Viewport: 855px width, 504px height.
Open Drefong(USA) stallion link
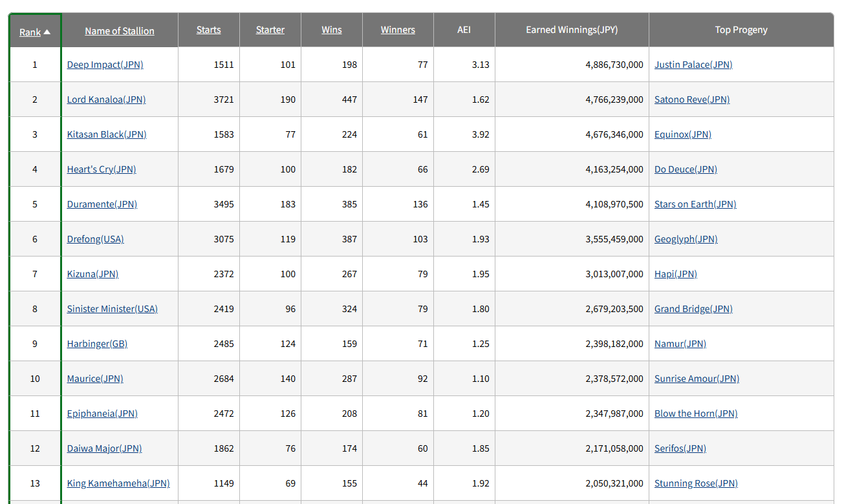[x=96, y=239]
